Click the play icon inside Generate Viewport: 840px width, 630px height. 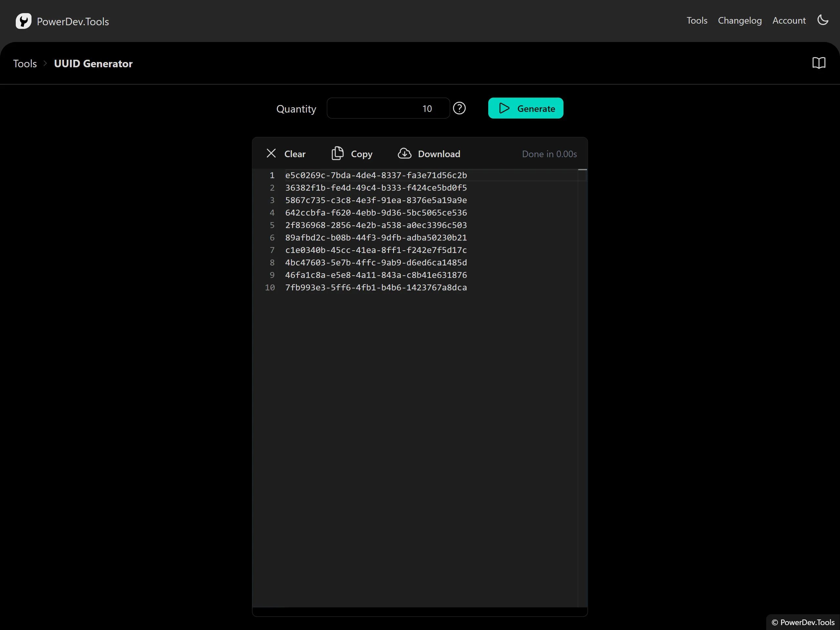click(x=504, y=109)
